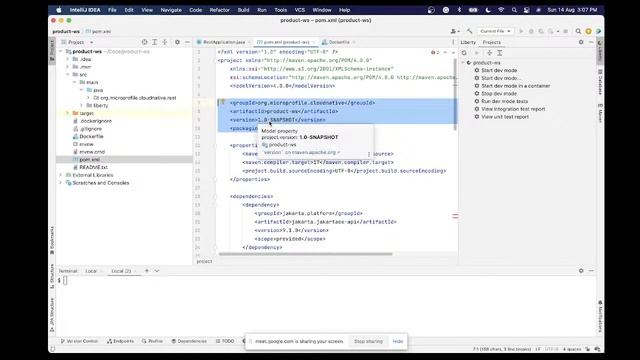Open the Apple menu
The width and height of the screenshot is (640, 360).
pyautogui.click(x=58, y=10)
